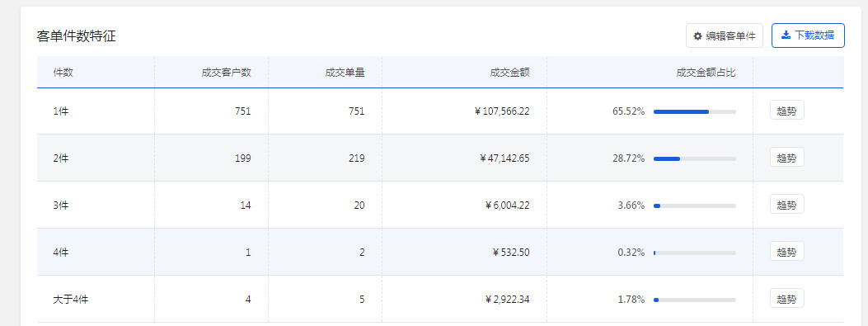Click the 下载数据 button
The width and height of the screenshot is (868, 326).
808,35
